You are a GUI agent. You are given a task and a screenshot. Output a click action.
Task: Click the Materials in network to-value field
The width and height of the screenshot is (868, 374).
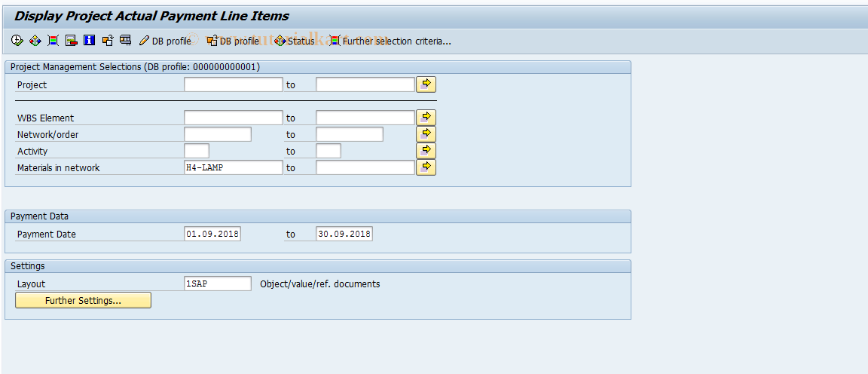[365, 167]
